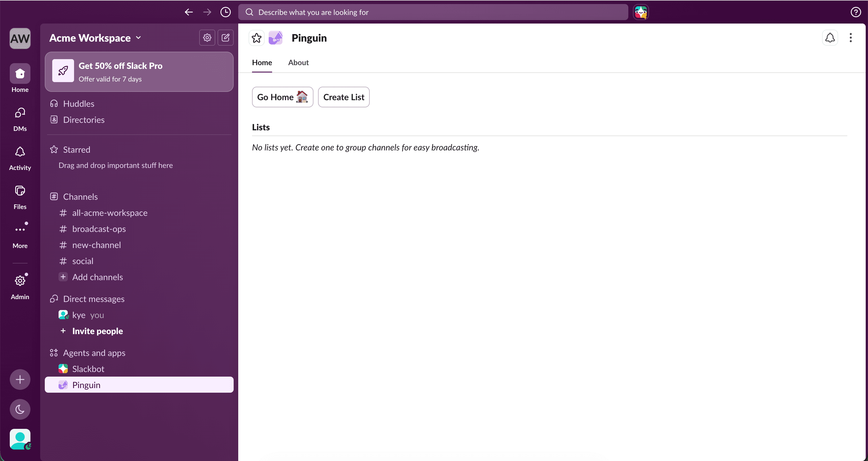Open the Slackbot app

pos(139,369)
